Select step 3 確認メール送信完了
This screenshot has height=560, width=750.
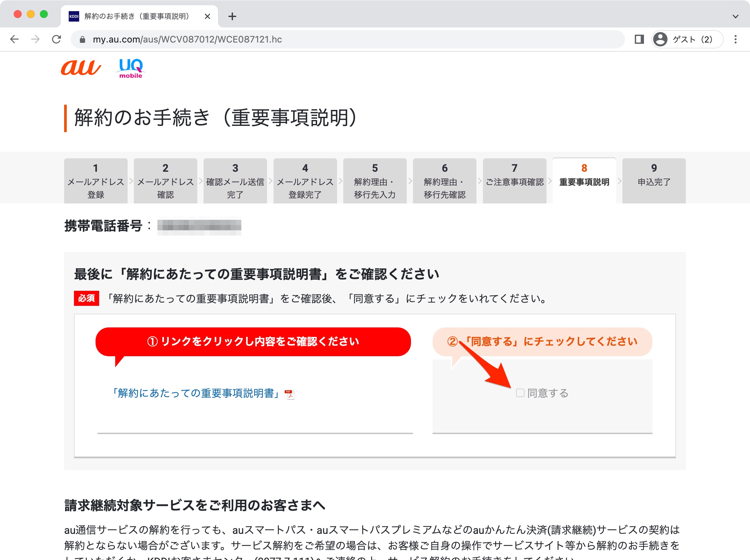[x=235, y=181]
